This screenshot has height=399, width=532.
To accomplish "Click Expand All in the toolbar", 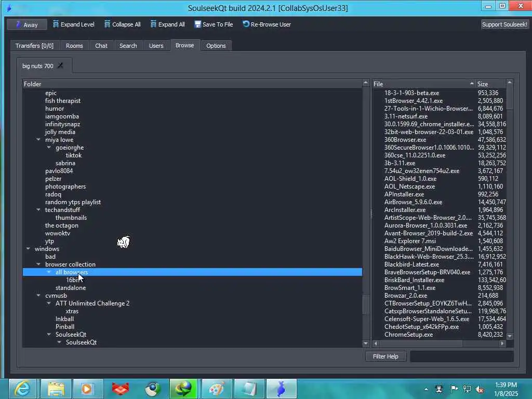I will pos(168,24).
